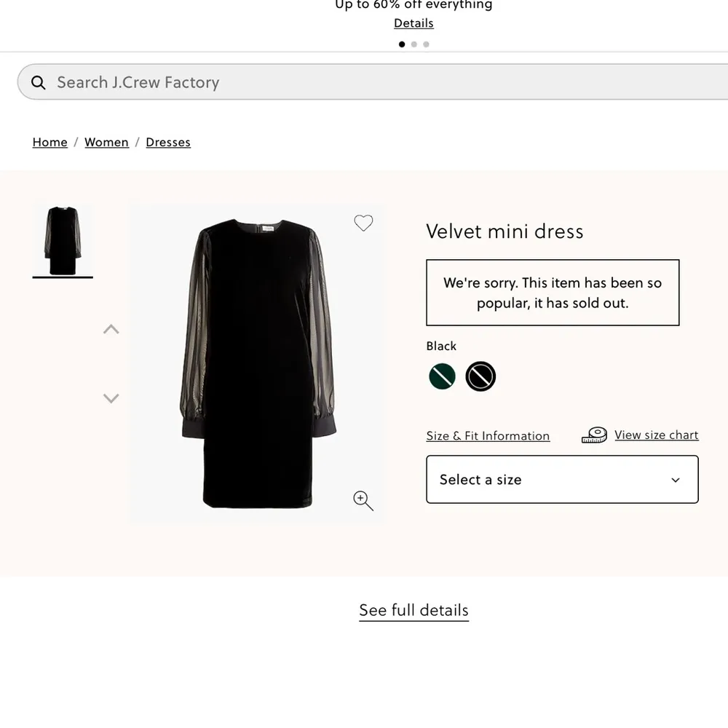Select the sold-out black color option
Image resolution: width=728 pixels, height=728 pixels.
click(x=480, y=376)
